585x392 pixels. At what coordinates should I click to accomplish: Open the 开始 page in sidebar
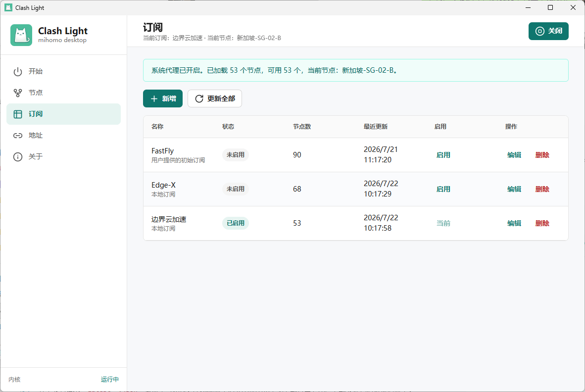coord(63,71)
